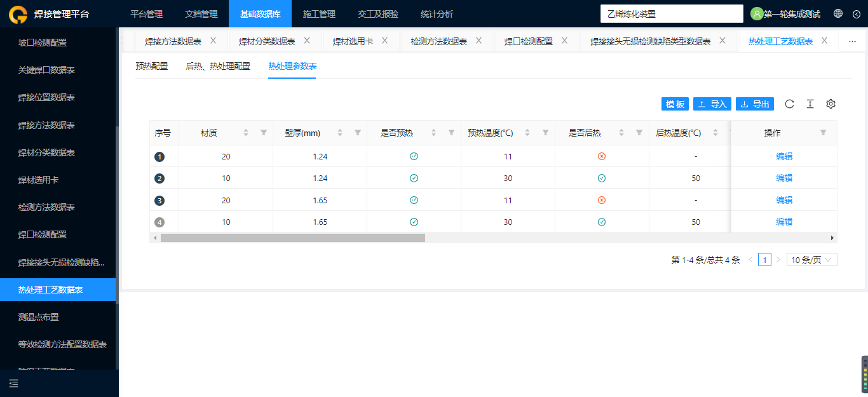Click the preheat check icon in row 1
Viewport: 868px width, 397px height.
414,156
